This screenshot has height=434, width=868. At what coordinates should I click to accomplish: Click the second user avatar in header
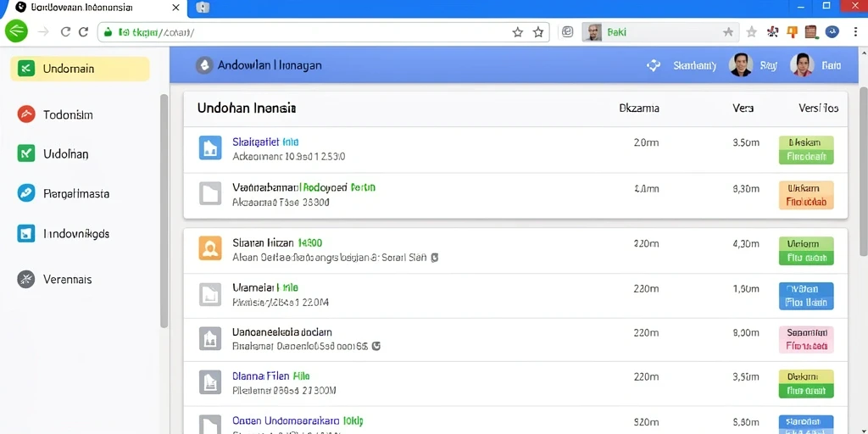point(802,65)
